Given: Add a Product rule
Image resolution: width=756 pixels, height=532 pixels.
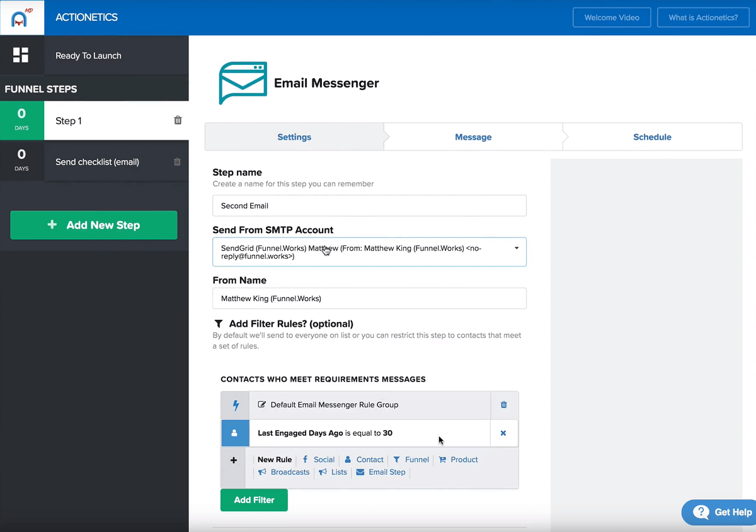Looking at the screenshot, I should (458, 460).
